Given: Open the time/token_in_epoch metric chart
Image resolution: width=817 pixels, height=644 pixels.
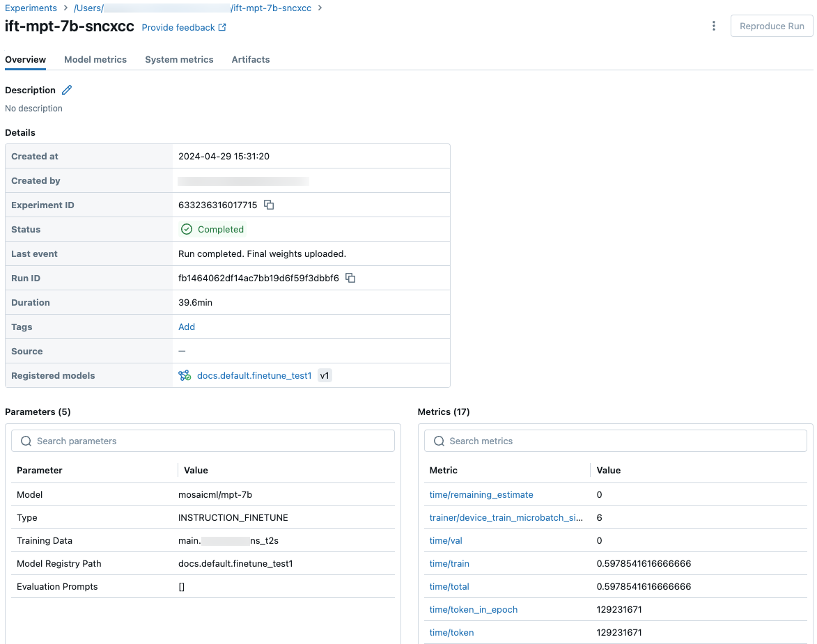Looking at the screenshot, I should click(x=474, y=610).
